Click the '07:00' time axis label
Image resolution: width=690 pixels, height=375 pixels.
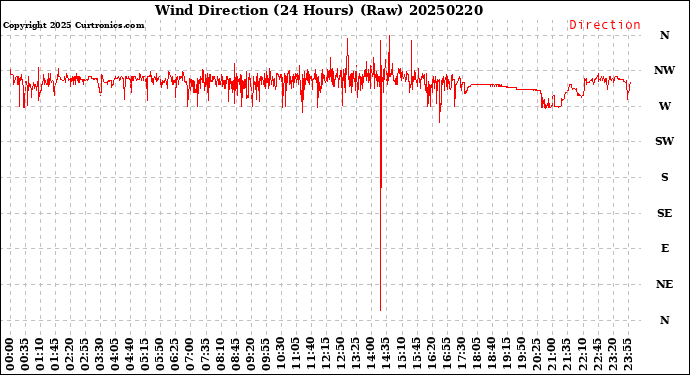(x=190, y=355)
